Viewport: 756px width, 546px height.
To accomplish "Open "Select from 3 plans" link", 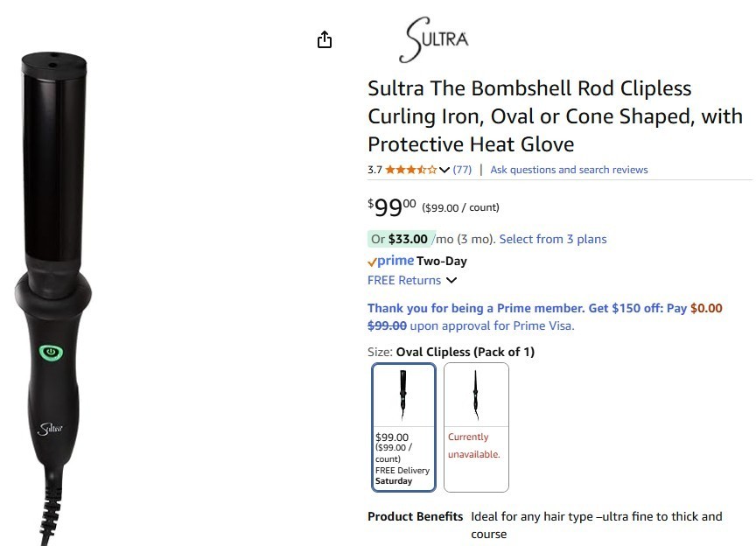I will 552,239.
